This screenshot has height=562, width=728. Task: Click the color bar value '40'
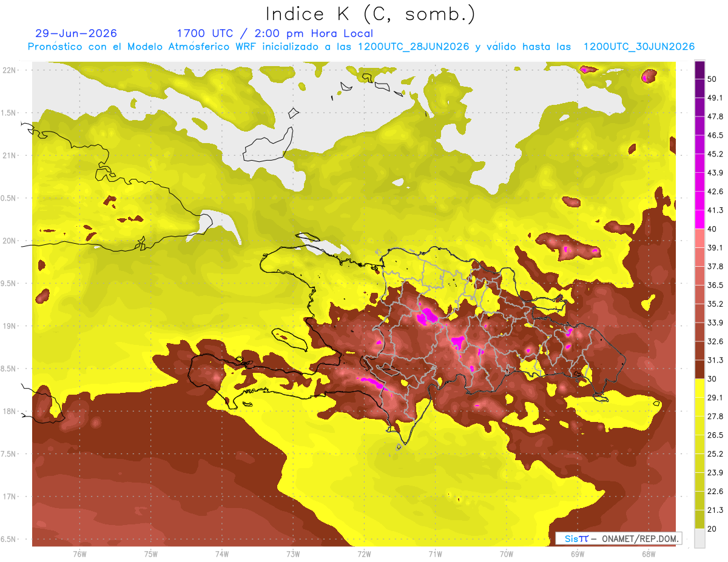tap(713, 229)
